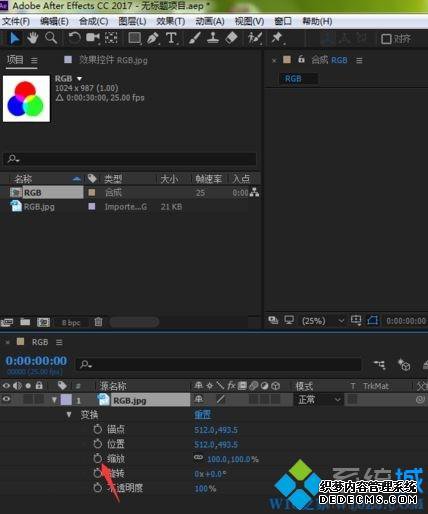Screen dimensions: 428x514
Task: Toggle Anchor Point stopwatch
Action: 97,429
